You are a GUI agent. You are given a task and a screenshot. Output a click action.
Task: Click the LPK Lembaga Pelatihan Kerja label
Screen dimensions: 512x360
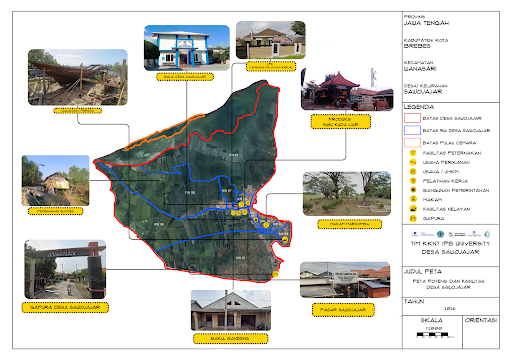pyautogui.click(x=271, y=66)
